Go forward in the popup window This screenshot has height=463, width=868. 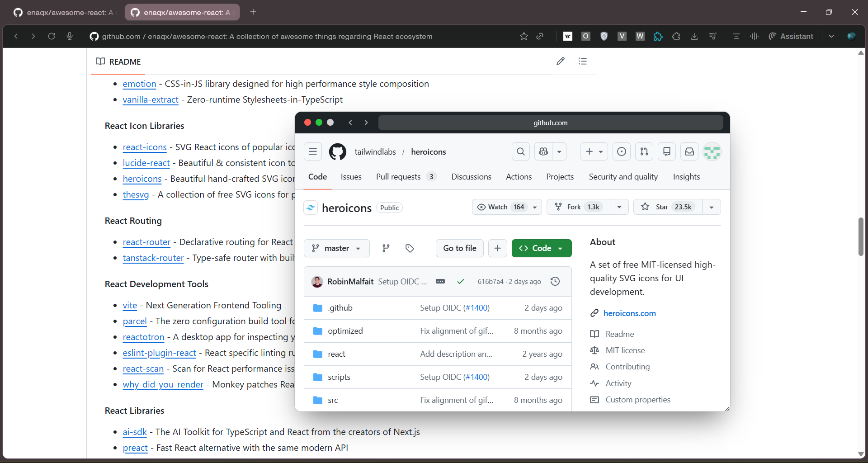coord(366,123)
